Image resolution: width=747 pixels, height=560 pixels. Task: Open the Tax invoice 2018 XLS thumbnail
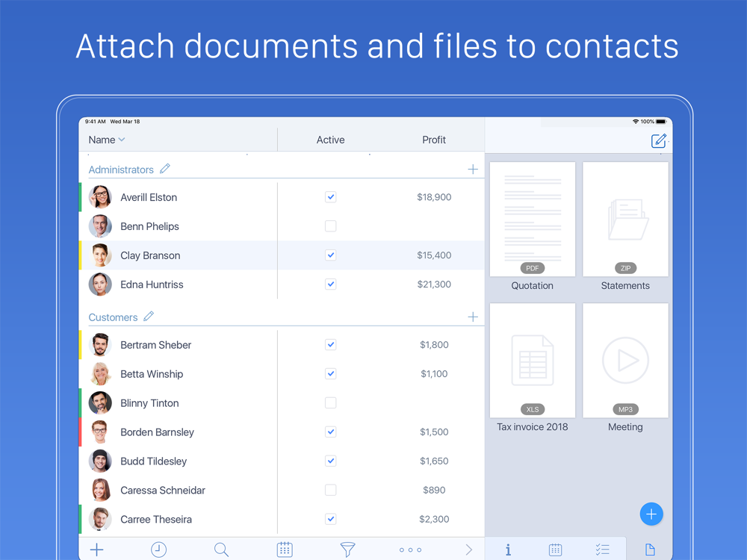(x=533, y=361)
